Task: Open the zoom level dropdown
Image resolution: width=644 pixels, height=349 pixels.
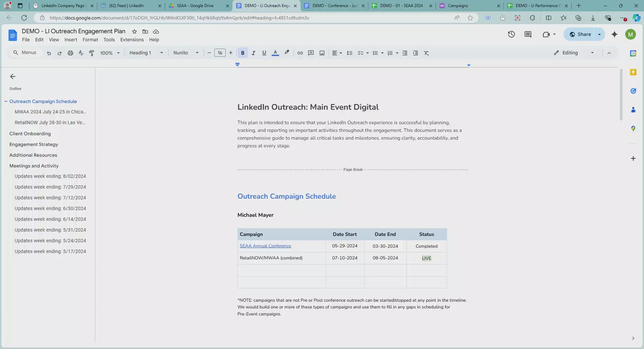Action: [110, 53]
